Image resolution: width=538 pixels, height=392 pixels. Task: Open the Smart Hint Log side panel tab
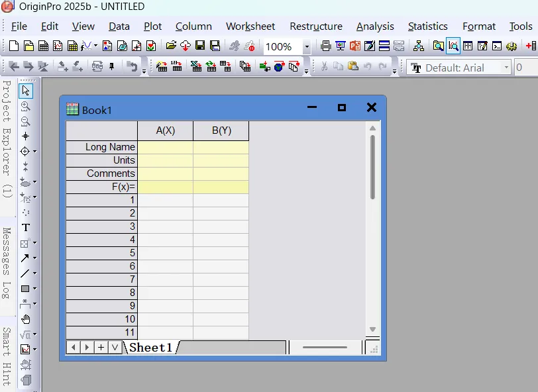[7, 357]
